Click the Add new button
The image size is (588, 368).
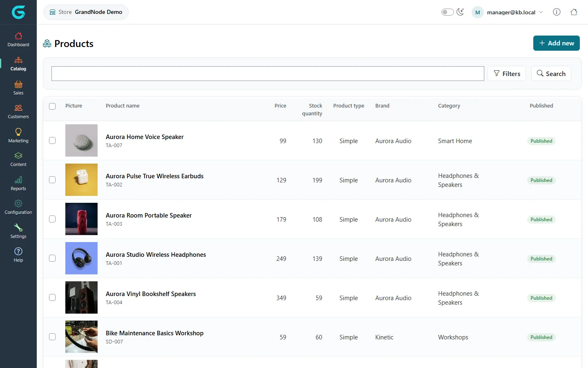pos(556,43)
